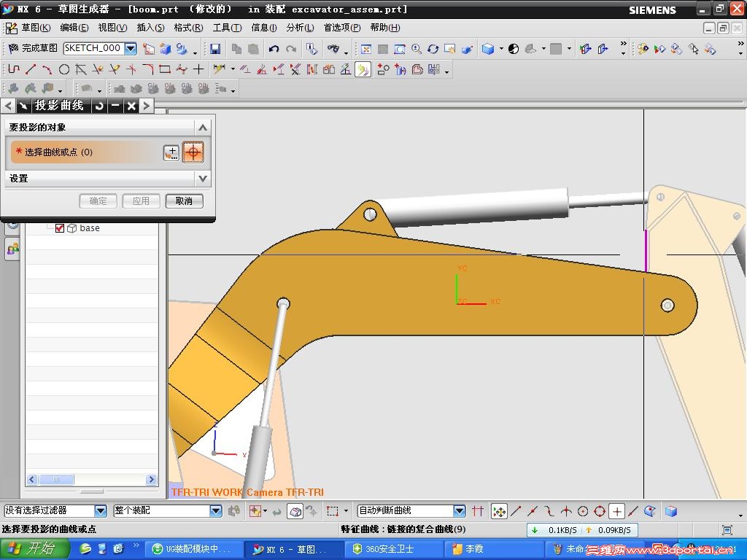Toggle Control Point snap option

549,511
